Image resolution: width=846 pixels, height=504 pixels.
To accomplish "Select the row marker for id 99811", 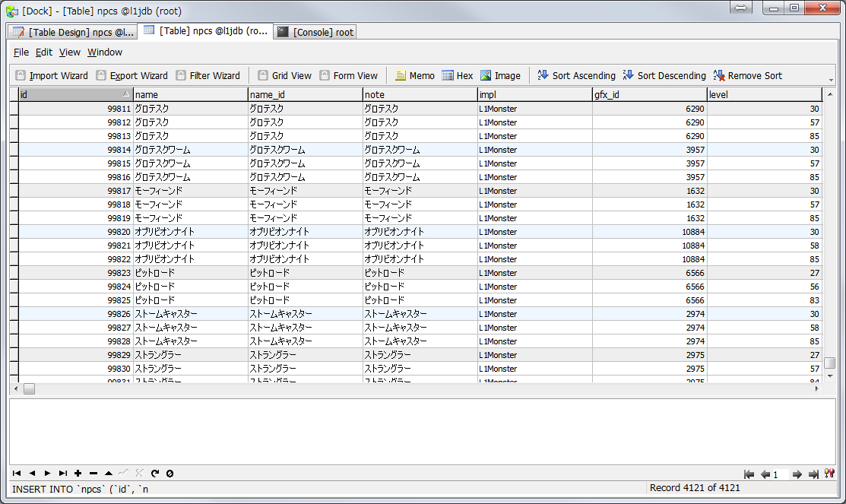I will [x=14, y=109].
